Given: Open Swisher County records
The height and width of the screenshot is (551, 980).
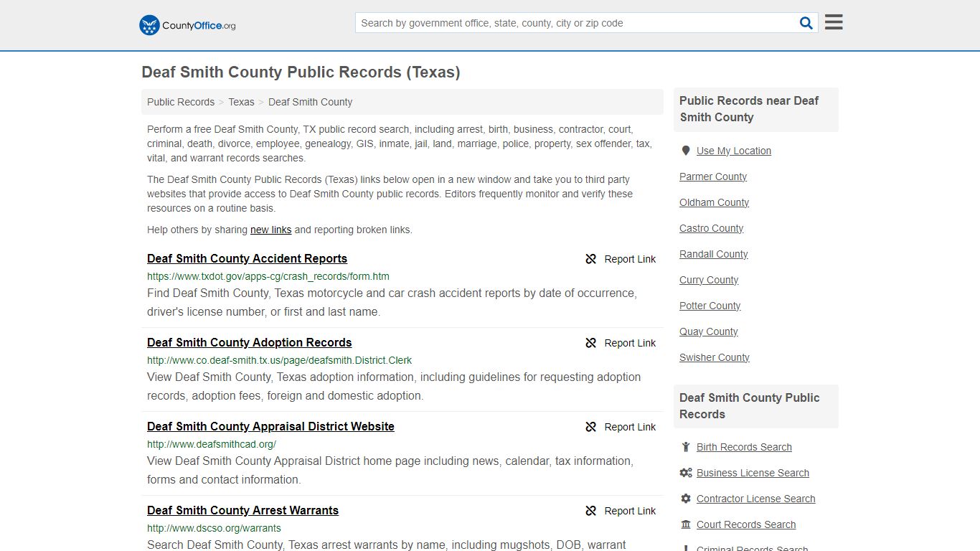Looking at the screenshot, I should 715,357.
